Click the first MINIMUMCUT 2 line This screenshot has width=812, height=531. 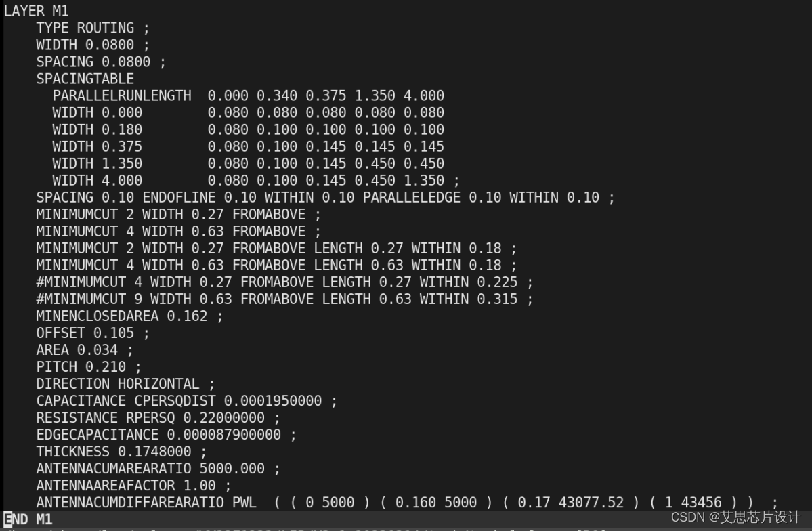pyautogui.click(x=178, y=215)
